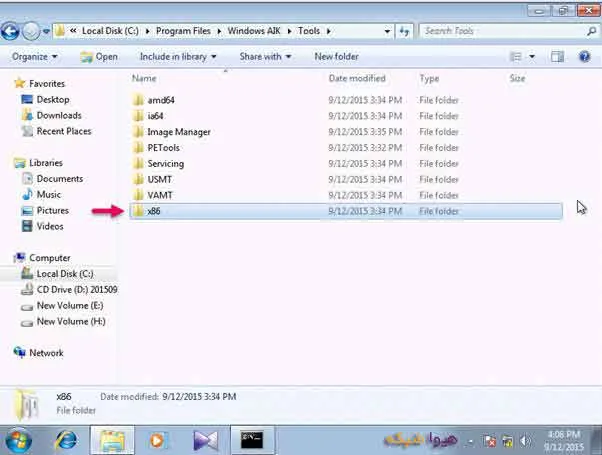The width and height of the screenshot is (602, 455).
Task: Open Help with the question mark icon
Action: [584, 57]
